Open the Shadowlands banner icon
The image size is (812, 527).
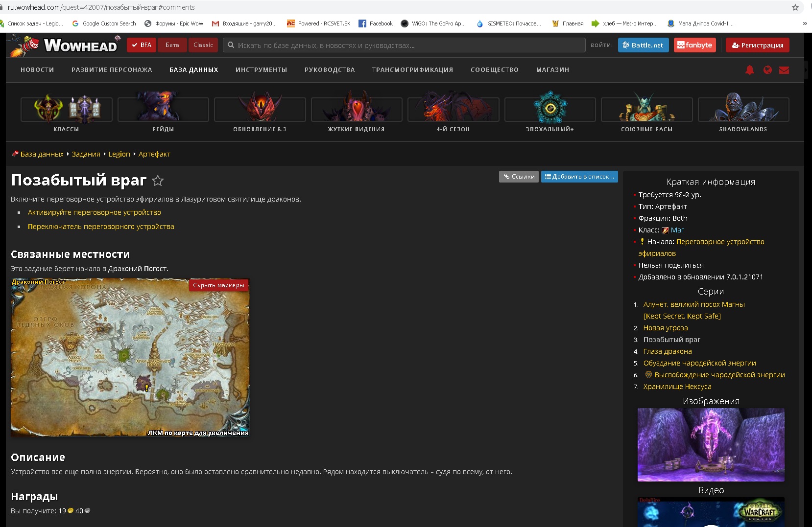click(x=743, y=110)
